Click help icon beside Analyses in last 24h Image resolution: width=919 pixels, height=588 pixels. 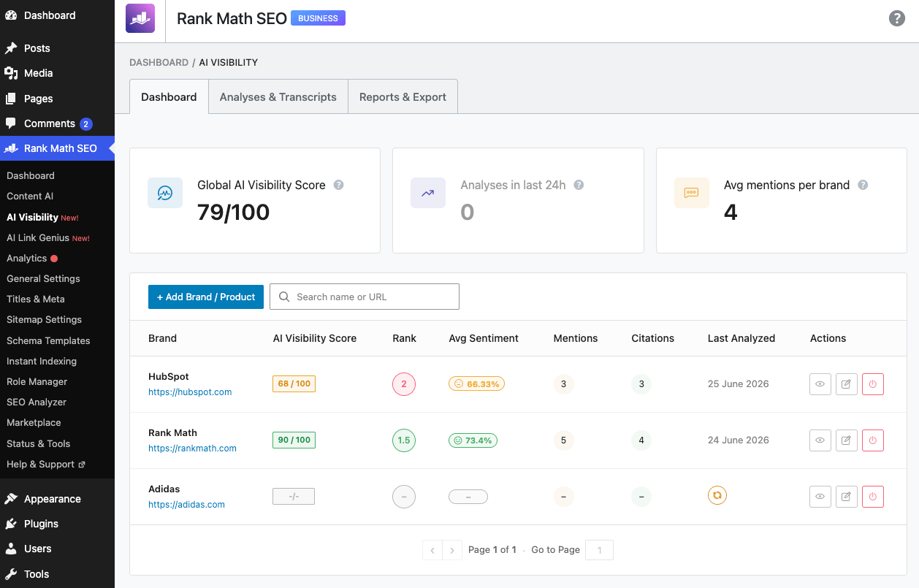[579, 185]
